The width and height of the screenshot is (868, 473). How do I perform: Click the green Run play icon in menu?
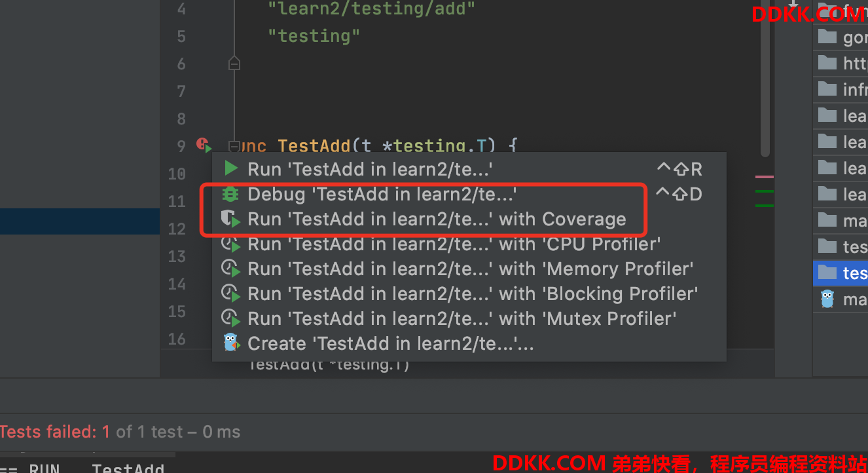(231, 169)
